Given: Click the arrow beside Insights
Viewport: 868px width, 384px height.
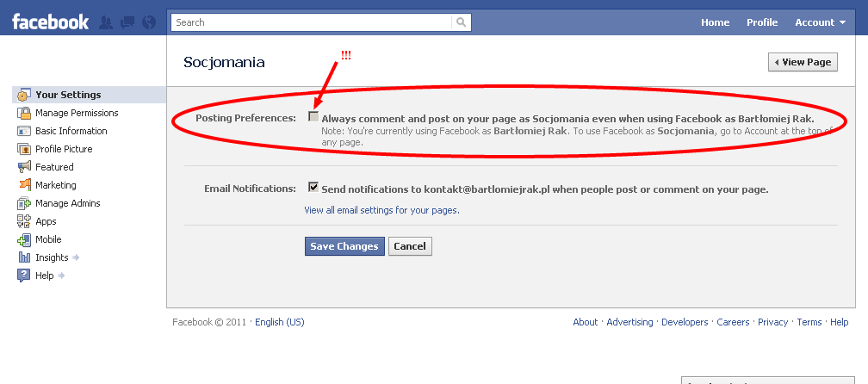Looking at the screenshot, I should pos(76,257).
